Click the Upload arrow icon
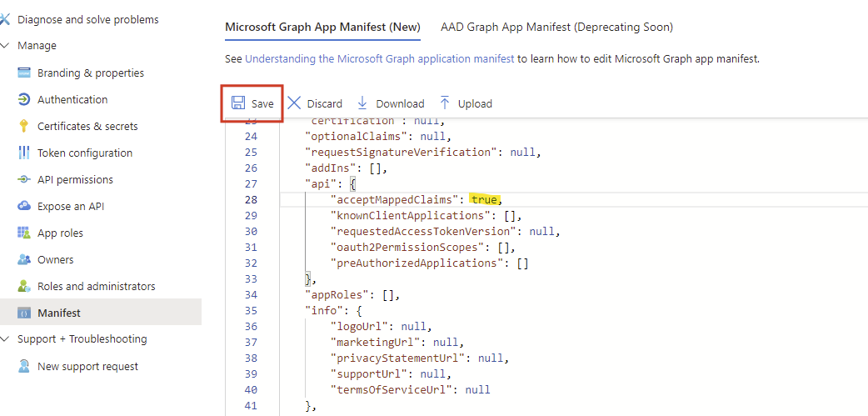868x416 pixels. coord(445,103)
